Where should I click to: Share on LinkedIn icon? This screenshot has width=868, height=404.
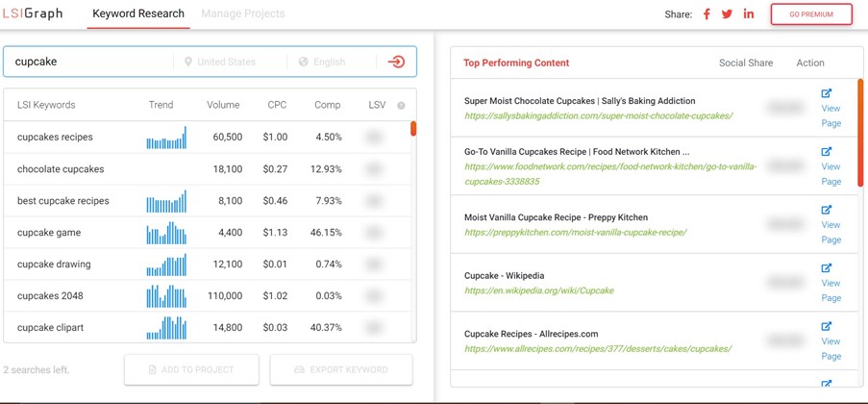click(x=748, y=14)
